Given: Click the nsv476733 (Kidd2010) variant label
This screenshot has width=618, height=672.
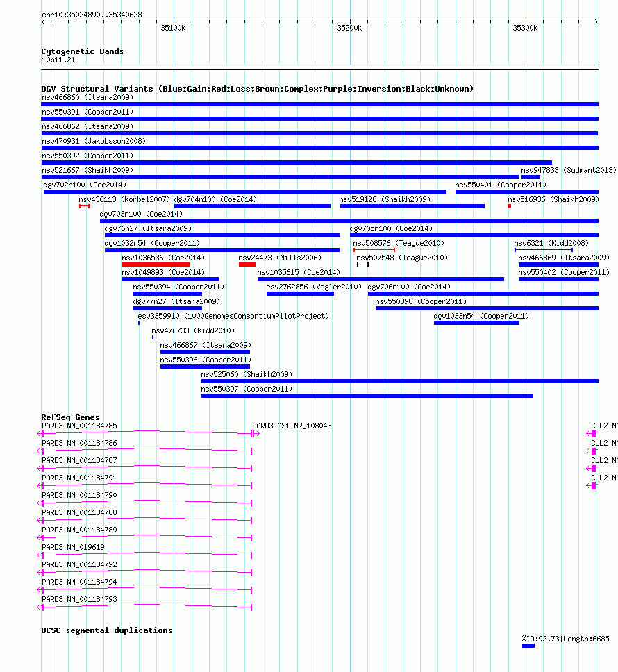Looking at the screenshot, I should click(193, 330).
